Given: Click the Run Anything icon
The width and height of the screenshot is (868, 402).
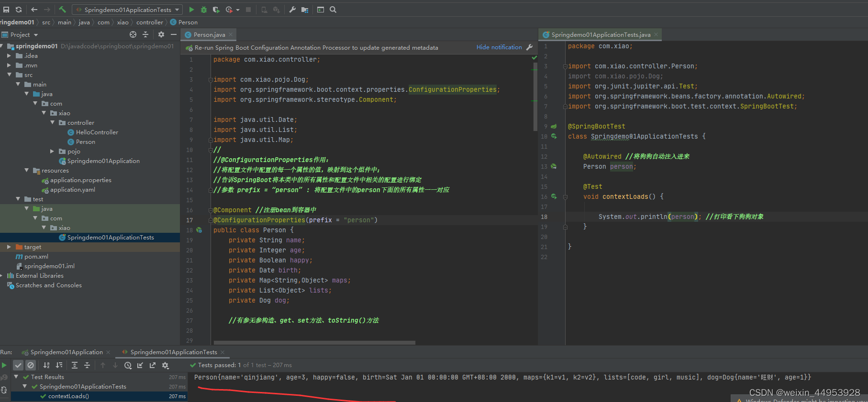Looking at the screenshot, I should (321, 10).
